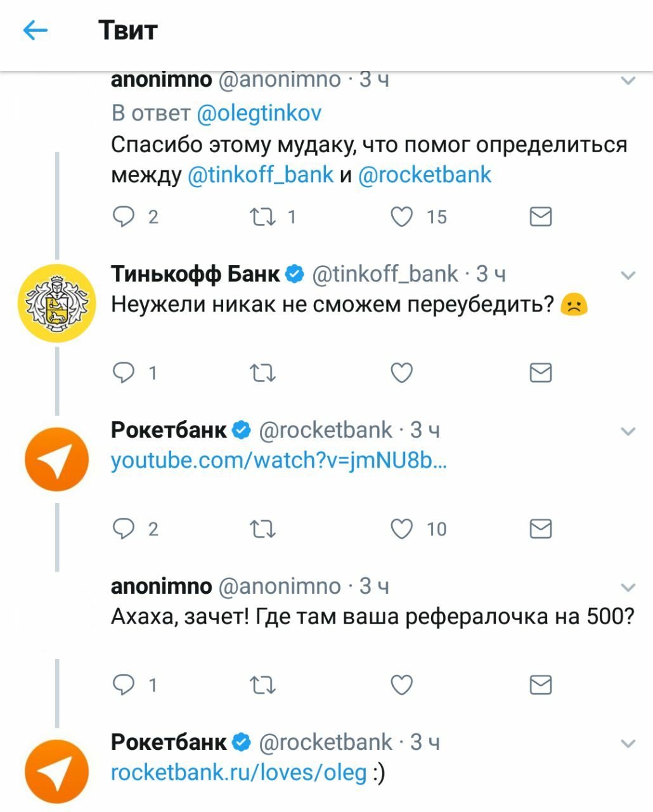Retweet the Тинькофф Банк reply
Viewport: 653px width, 812px height.
click(262, 372)
